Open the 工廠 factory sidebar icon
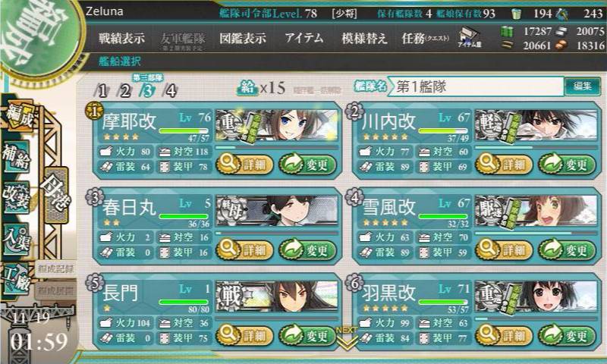 click(16, 278)
